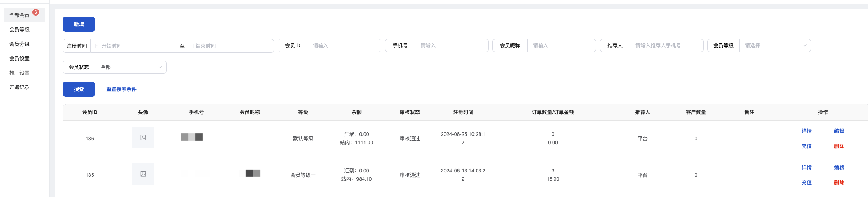Open 开通记录 sidebar item
The image size is (868, 197).
tap(19, 87)
